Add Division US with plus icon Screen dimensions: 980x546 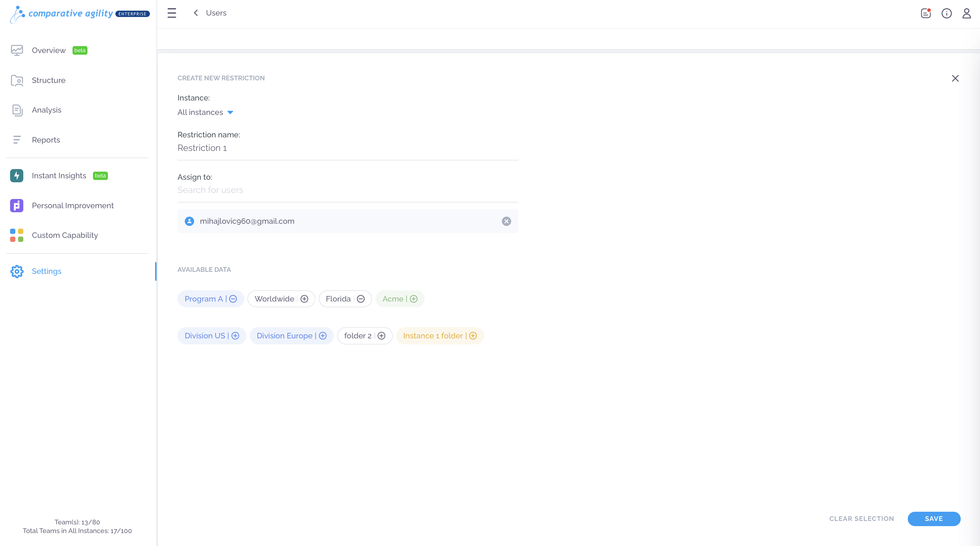235,336
